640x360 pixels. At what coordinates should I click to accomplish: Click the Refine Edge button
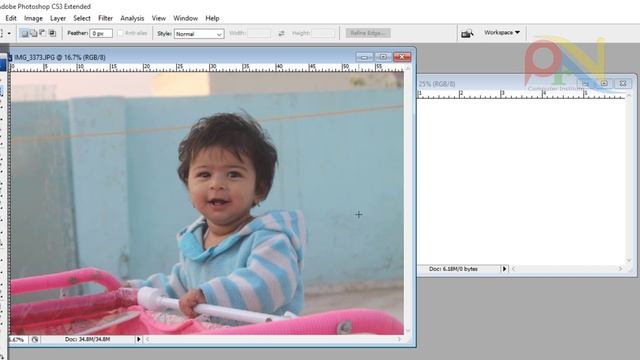coord(368,33)
